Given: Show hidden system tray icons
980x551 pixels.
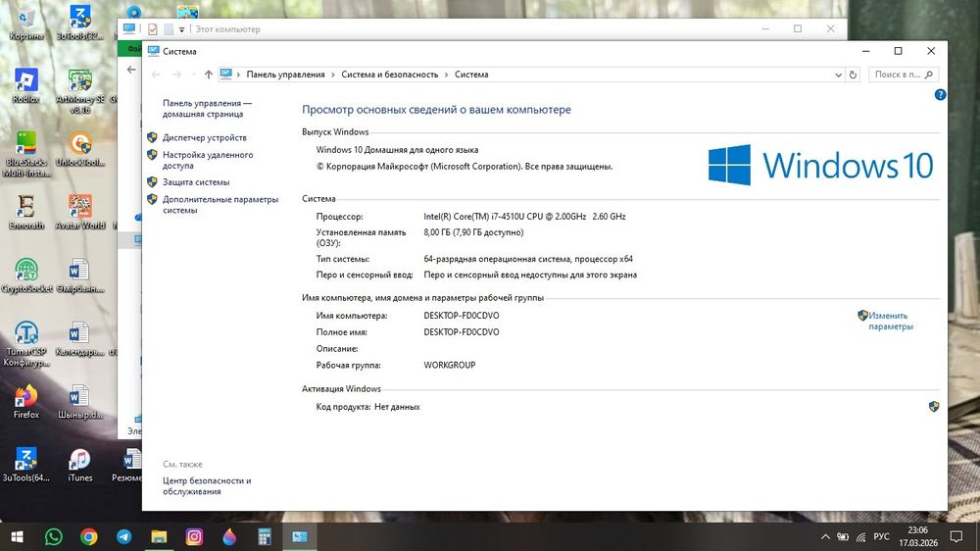Looking at the screenshot, I should pyautogui.click(x=825, y=536).
